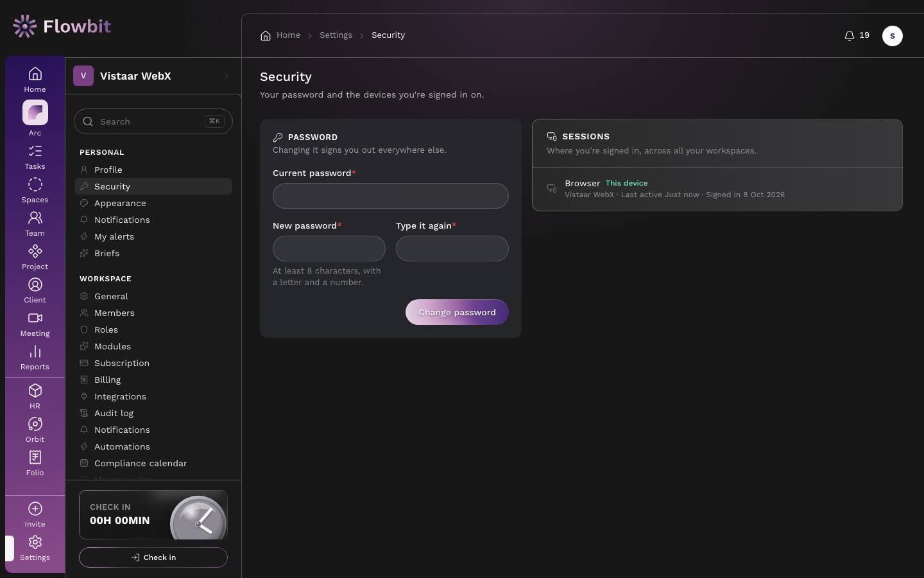924x578 pixels.
Task: Open the Client module
Action: click(35, 290)
